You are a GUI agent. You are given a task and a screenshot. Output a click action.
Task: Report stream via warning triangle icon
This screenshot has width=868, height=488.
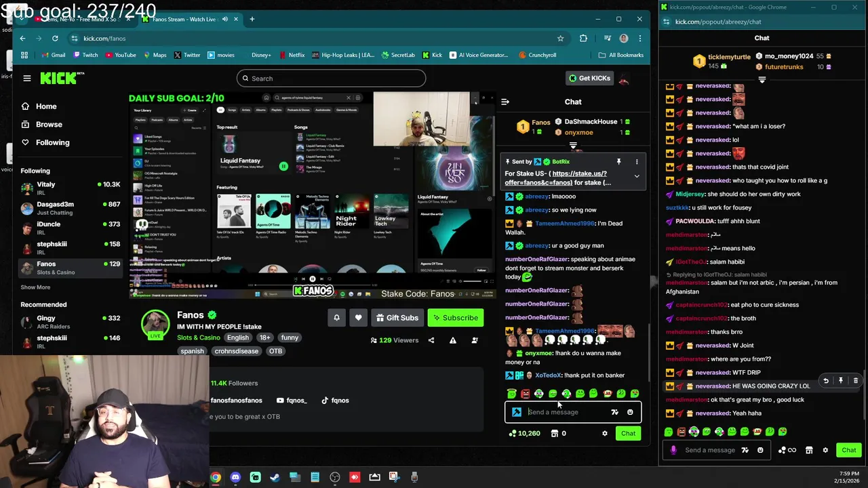pos(453,340)
